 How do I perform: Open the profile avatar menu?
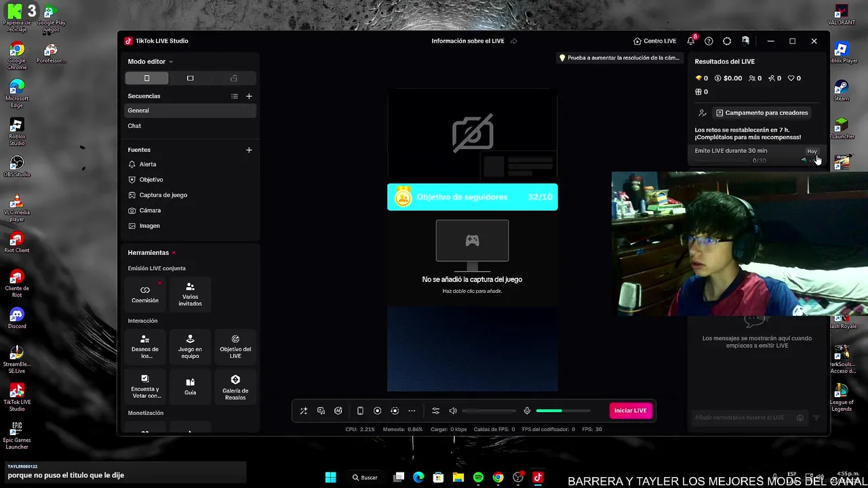click(x=745, y=41)
